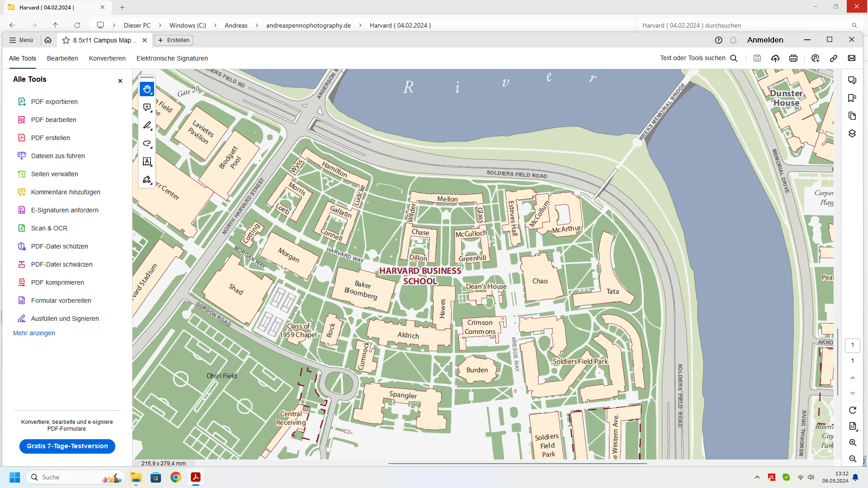Click Andreas in the Explorer breadcrumb

point(236,25)
